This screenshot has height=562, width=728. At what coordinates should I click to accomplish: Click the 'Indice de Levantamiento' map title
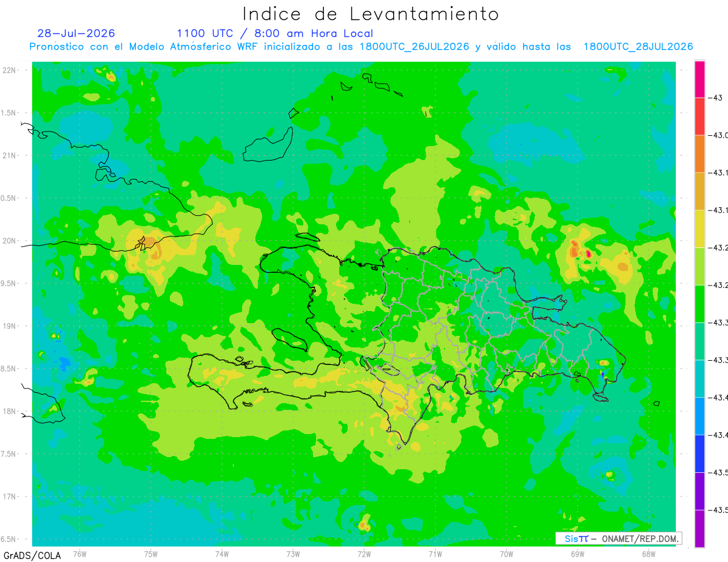[371, 14]
